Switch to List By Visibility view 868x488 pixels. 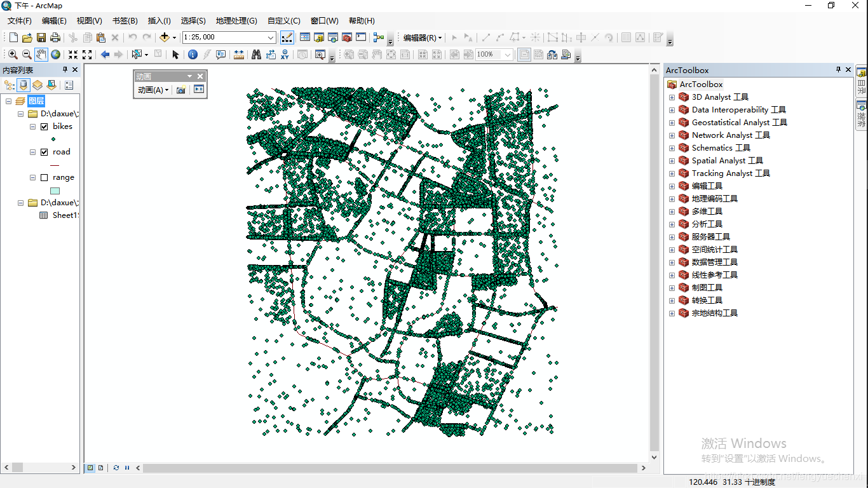(x=37, y=85)
